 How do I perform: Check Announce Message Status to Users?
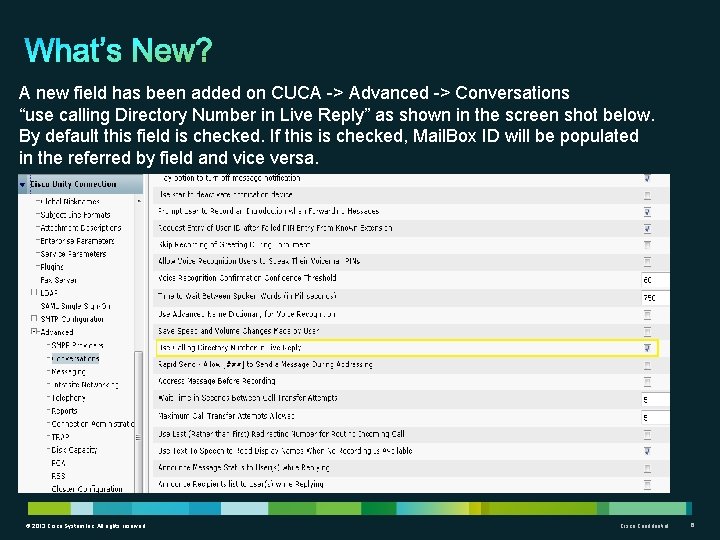[x=647, y=468]
